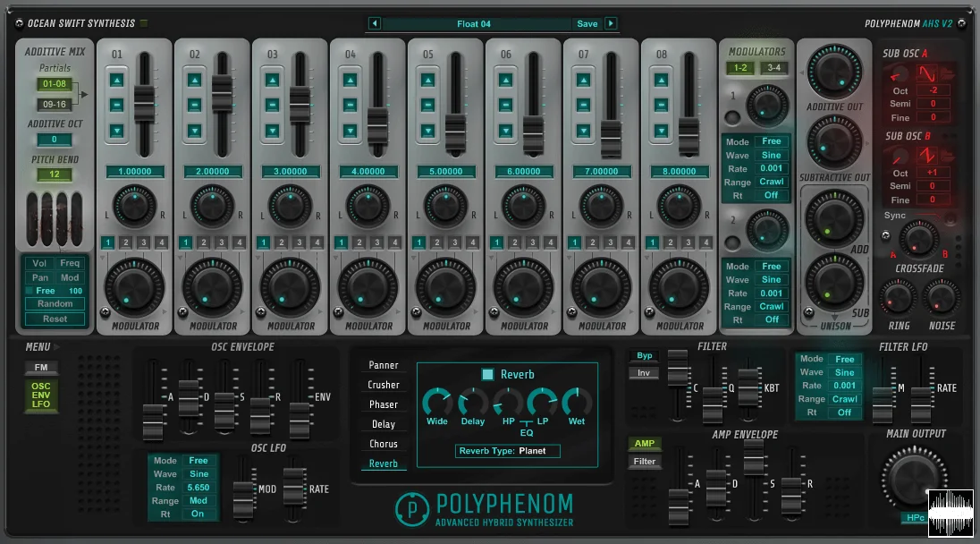The image size is (980, 544).
Task: Toggle OSC LFO Rt On setting
Action: tap(198, 514)
